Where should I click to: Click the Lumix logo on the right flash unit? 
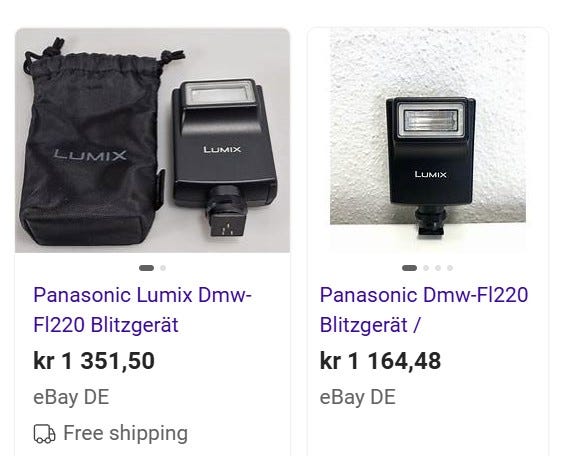[x=430, y=174]
